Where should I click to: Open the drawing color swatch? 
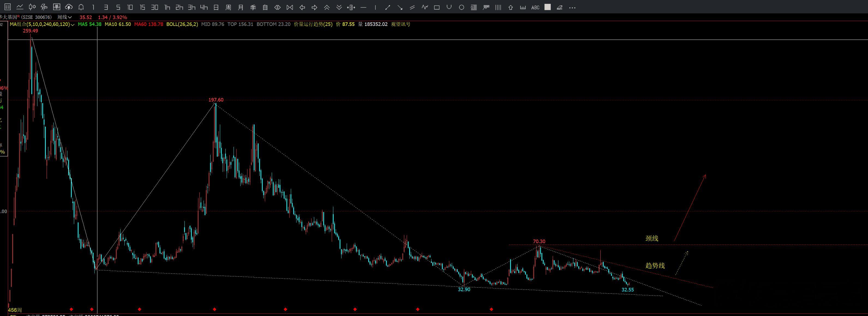(547, 7)
